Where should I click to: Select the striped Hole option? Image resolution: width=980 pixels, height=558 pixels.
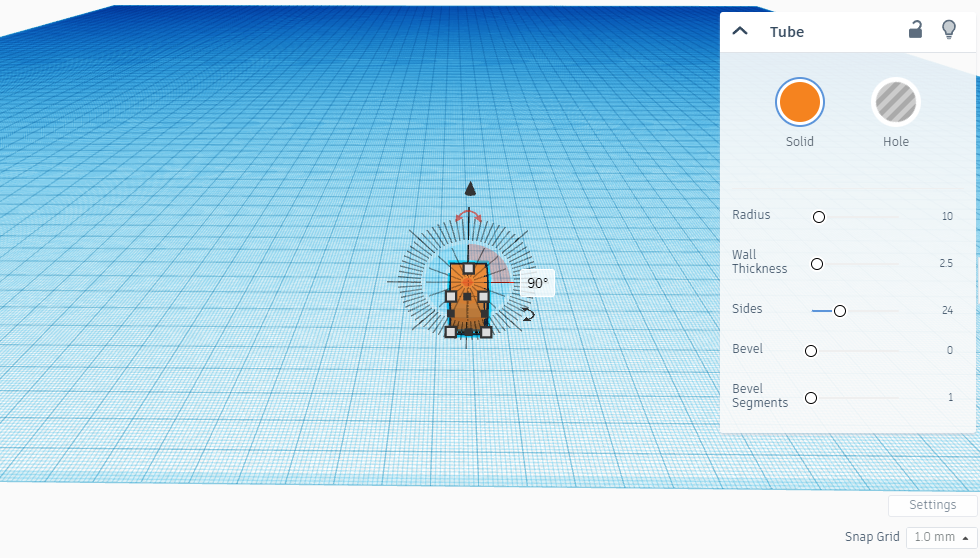pyautogui.click(x=896, y=102)
